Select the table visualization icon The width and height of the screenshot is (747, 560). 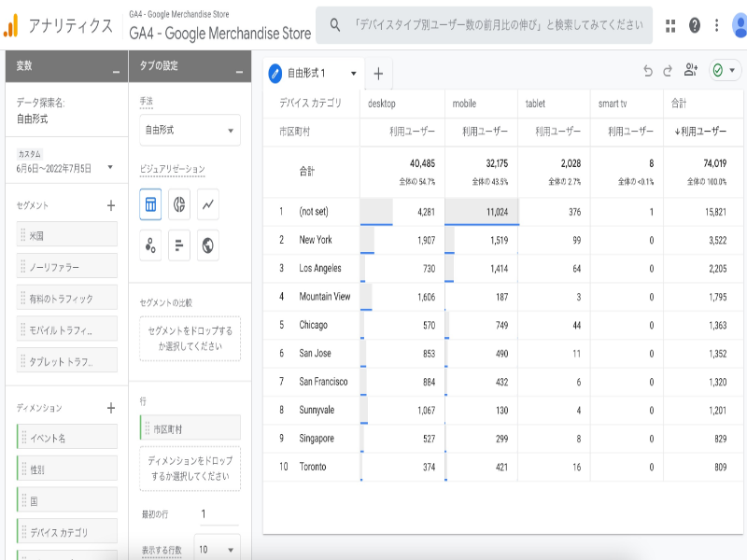coord(150,204)
